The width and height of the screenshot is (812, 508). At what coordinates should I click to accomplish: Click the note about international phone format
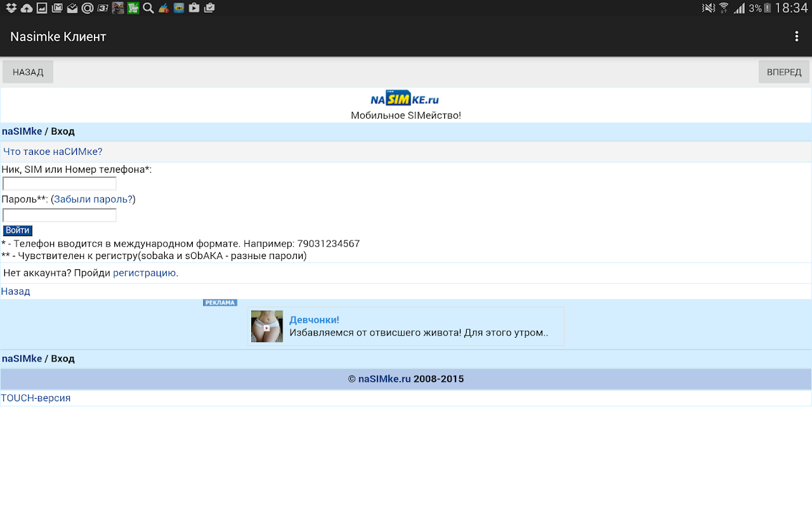tap(181, 244)
